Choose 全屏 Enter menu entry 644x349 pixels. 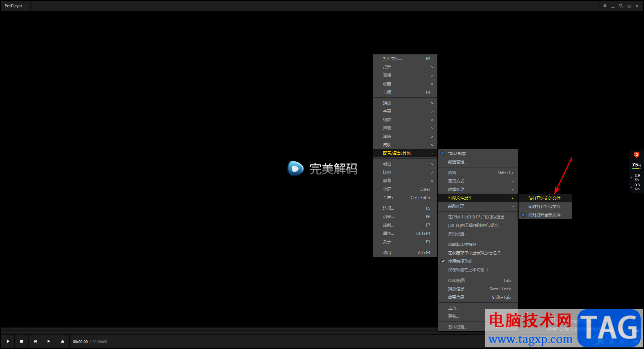tap(405, 189)
